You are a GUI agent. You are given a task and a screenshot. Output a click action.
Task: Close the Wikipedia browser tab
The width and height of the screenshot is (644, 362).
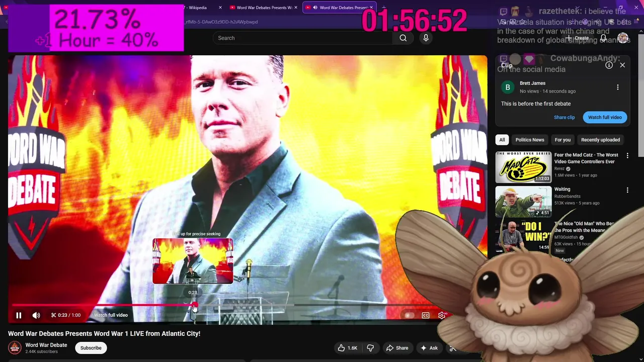click(x=220, y=8)
